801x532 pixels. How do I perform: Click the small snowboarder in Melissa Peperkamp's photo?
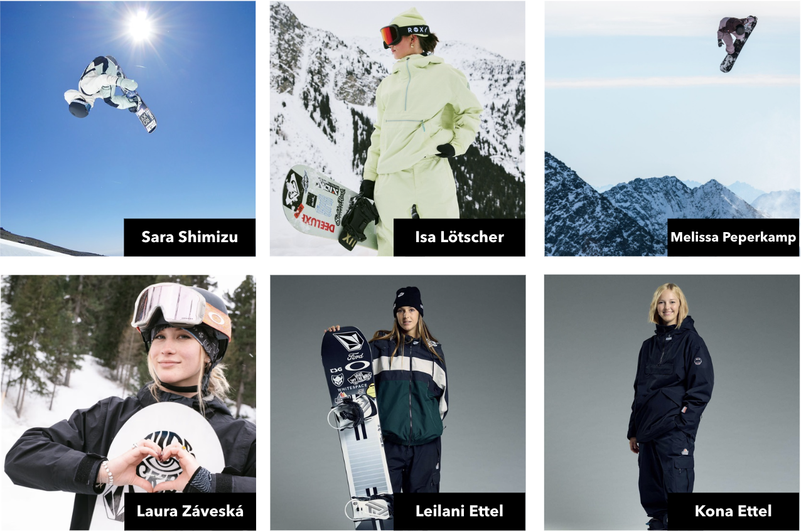(x=737, y=43)
